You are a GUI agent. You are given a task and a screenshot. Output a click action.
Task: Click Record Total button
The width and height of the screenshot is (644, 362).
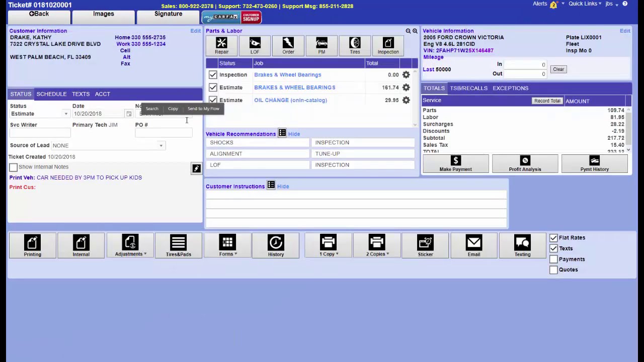coord(547,101)
